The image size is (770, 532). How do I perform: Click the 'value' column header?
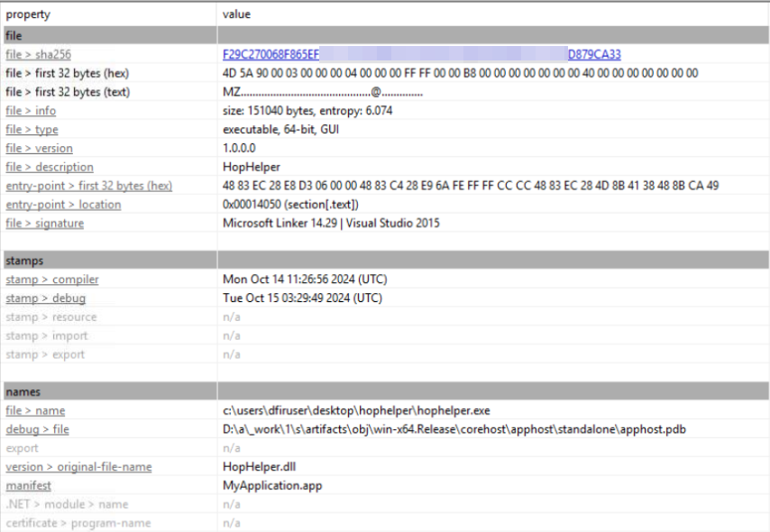coord(236,14)
